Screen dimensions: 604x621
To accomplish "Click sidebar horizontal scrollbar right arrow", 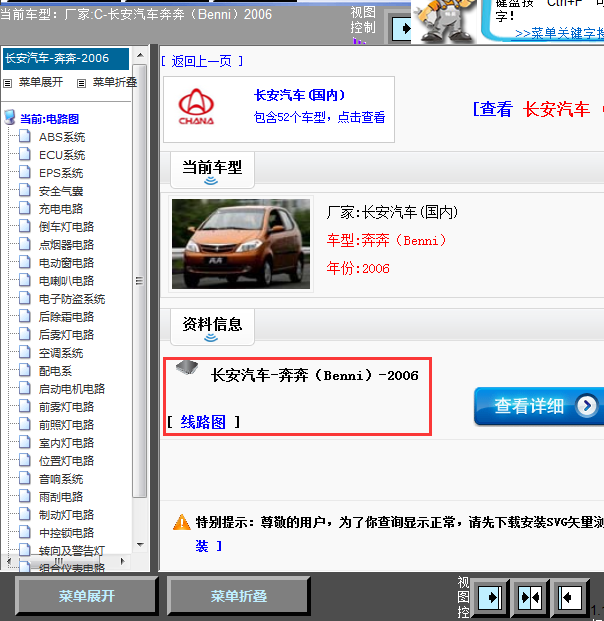I will 123,561.
